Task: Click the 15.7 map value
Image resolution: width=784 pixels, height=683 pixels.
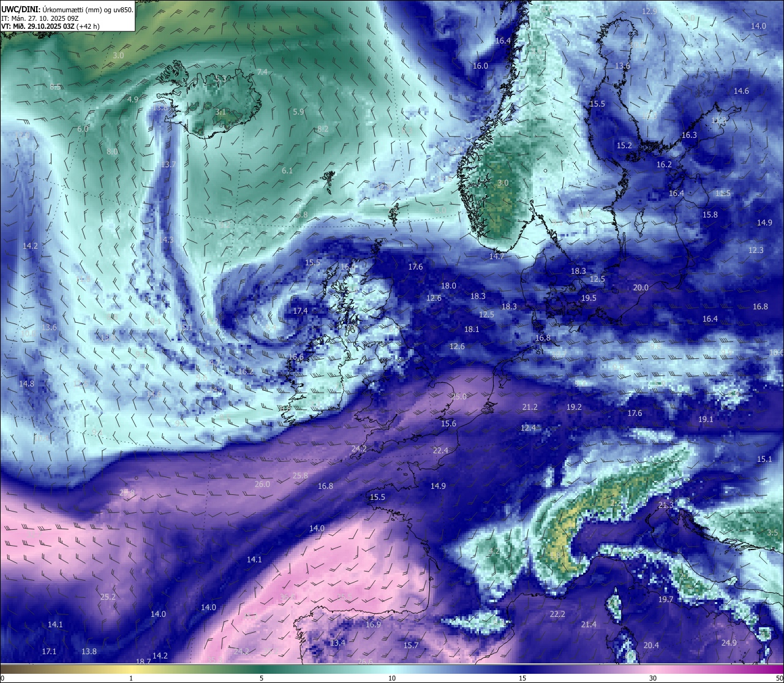Action: pos(411,646)
